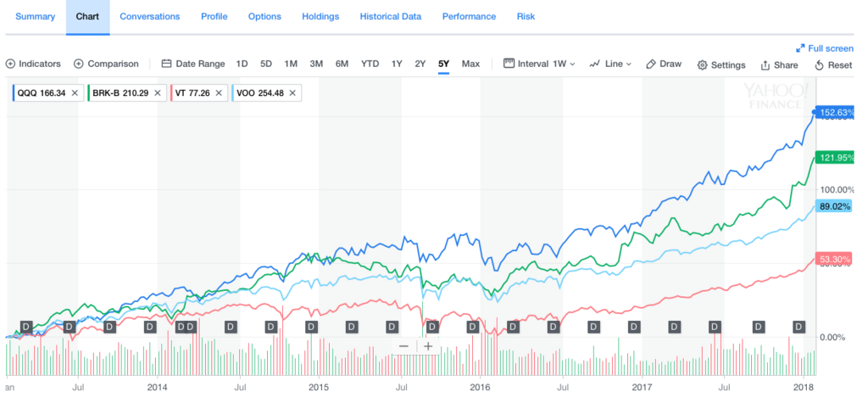Set range to 1D
This screenshot has width=868, height=398.
click(x=242, y=64)
